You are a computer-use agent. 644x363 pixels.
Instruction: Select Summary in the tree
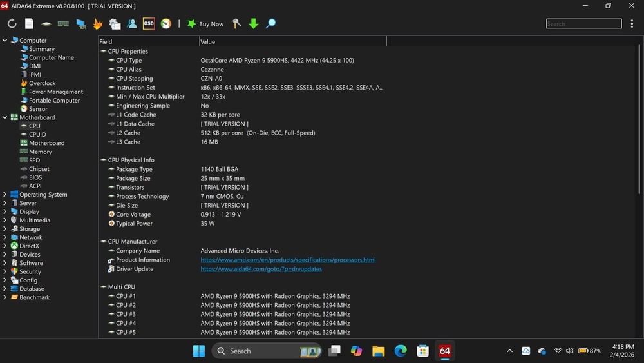[41, 49]
